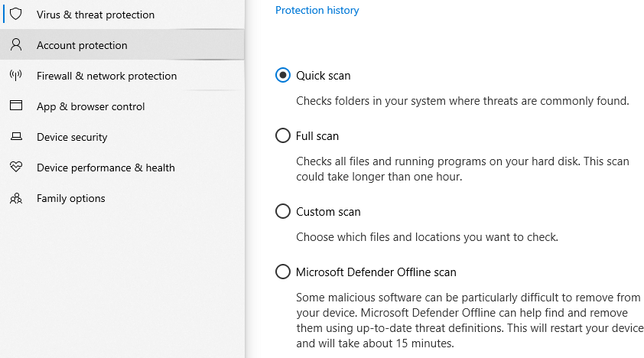
Task: Click the heart icon for Device performance
Action: [16, 167]
